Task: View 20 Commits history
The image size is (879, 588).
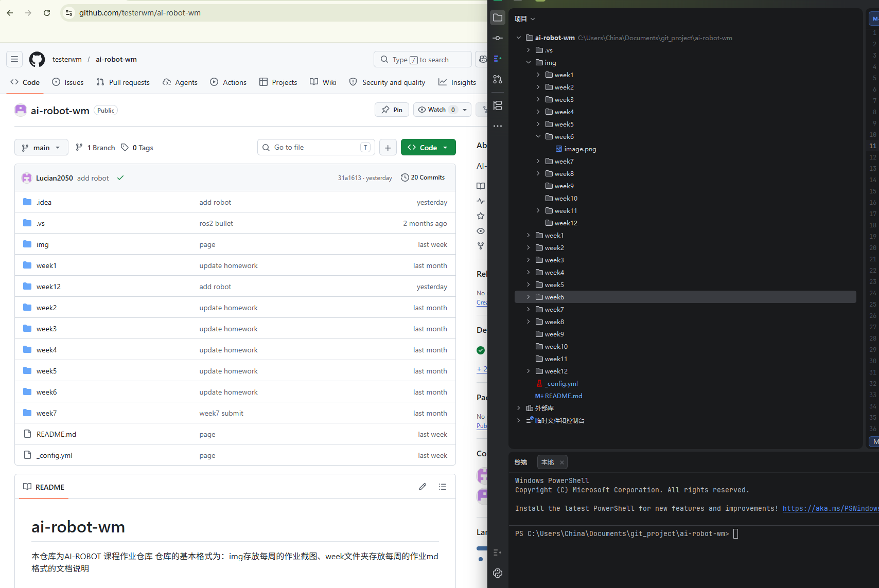Action: [x=423, y=177]
